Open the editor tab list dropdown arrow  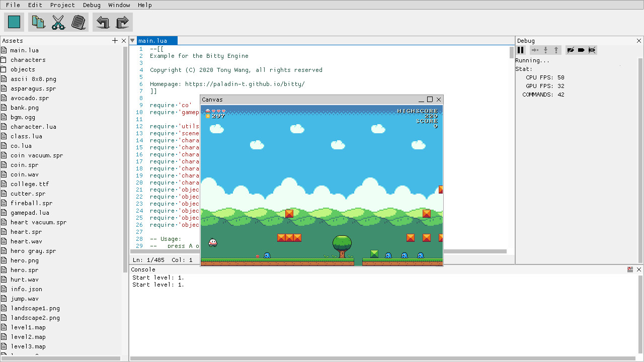click(x=132, y=40)
